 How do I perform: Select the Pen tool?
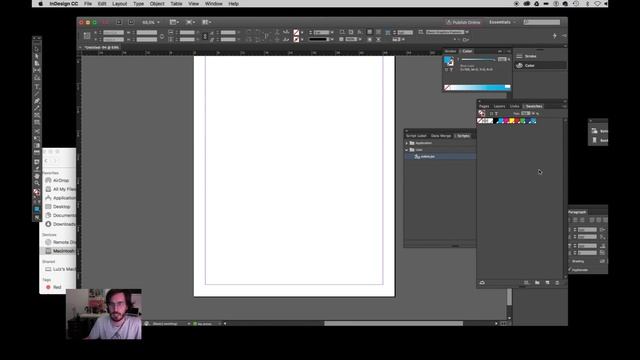tap(37, 101)
